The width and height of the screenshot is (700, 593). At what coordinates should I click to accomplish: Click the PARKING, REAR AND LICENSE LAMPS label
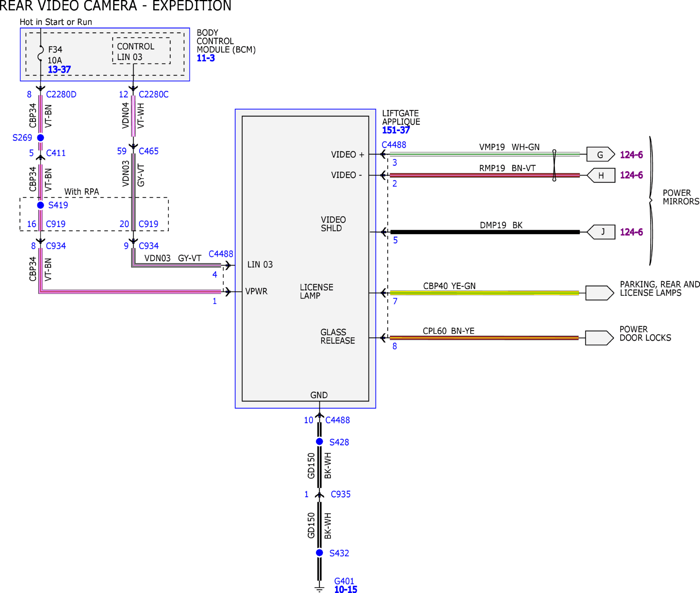point(660,289)
